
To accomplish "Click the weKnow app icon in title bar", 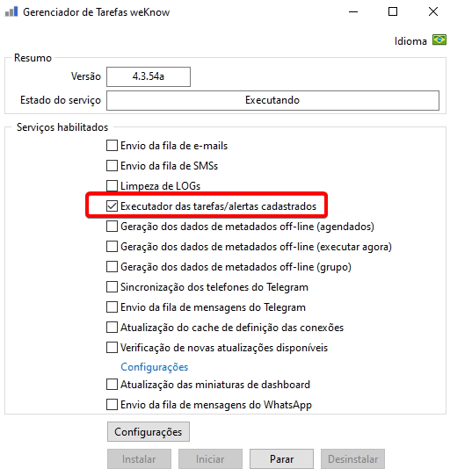I will click(11, 11).
